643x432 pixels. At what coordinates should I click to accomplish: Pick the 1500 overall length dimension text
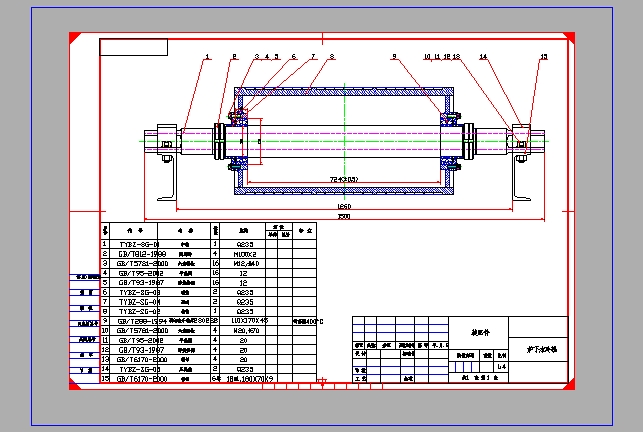344,216
